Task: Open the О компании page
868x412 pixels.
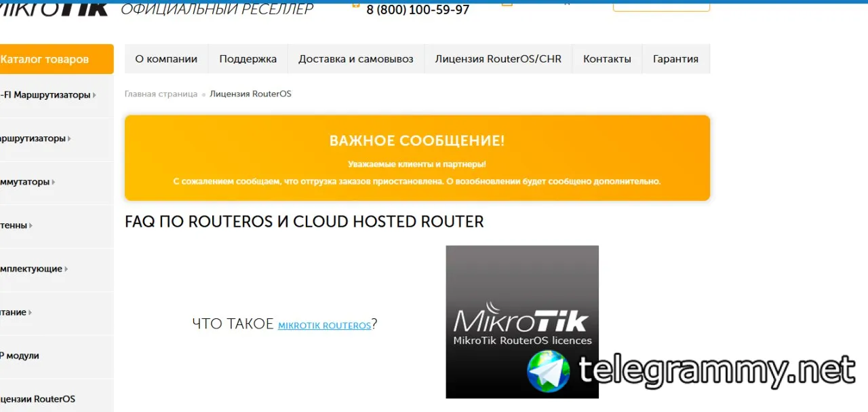Action: coord(166,59)
